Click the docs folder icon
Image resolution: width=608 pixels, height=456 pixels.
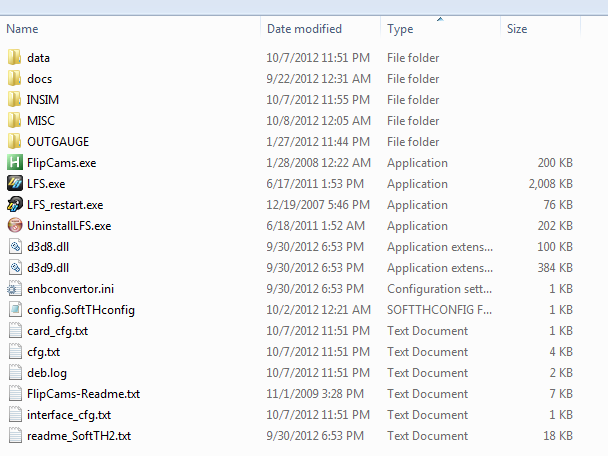coord(15,79)
